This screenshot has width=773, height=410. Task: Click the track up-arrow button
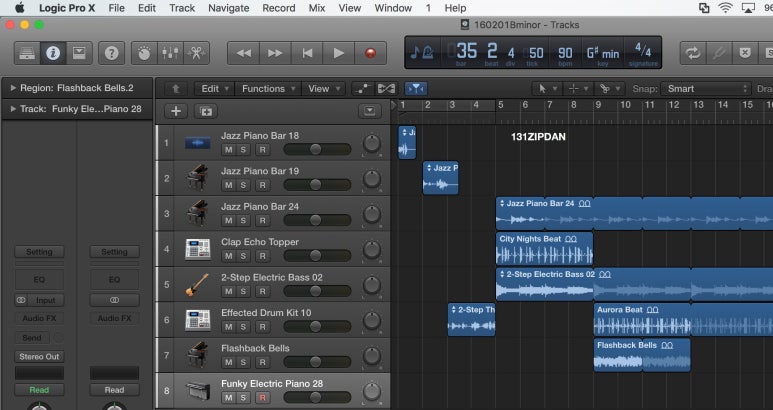pos(176,89)
